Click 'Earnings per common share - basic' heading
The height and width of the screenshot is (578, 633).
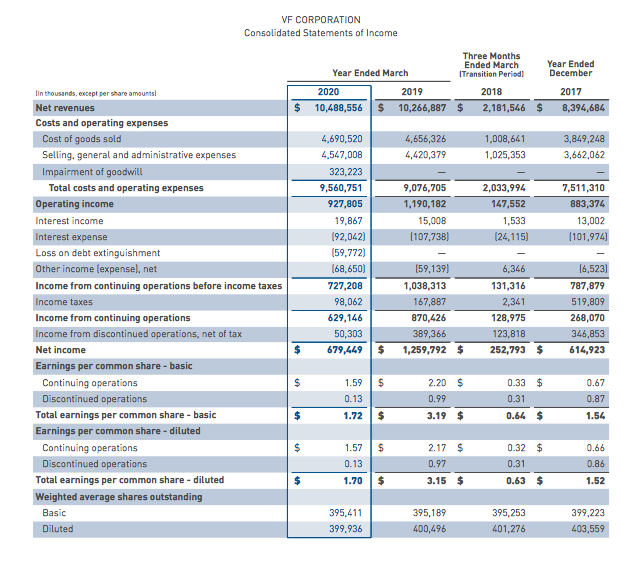coord(114,366)
